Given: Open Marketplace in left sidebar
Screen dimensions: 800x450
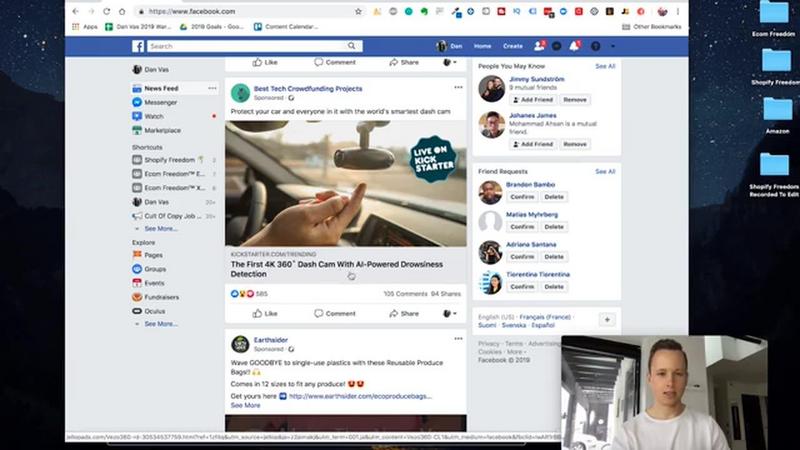Looking at the screenshot, I should point(156,130).
